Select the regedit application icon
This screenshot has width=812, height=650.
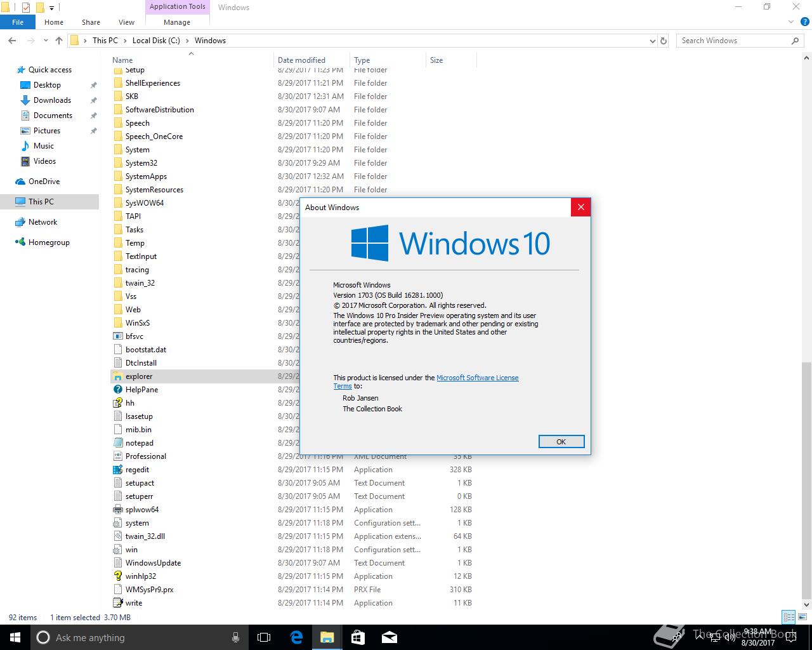click(117, 470)
